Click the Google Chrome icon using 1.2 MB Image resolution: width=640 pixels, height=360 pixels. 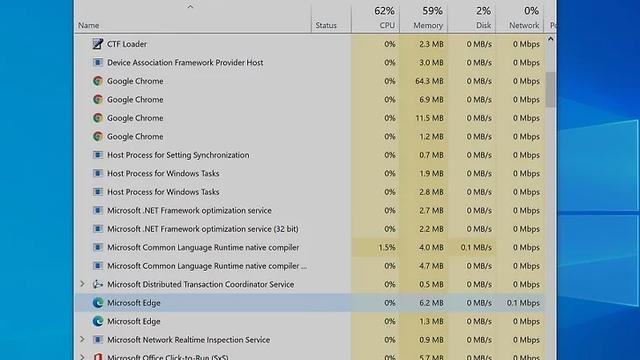point(98,136)
